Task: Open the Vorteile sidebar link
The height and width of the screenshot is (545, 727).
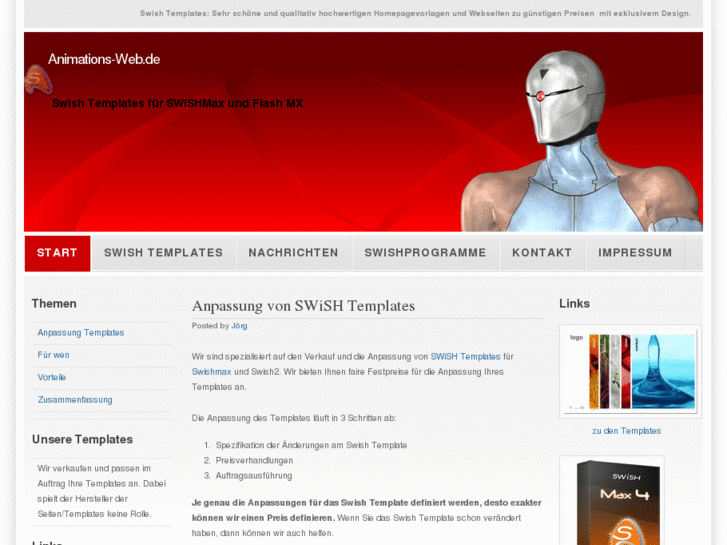Action: click(x=51, y=378)
